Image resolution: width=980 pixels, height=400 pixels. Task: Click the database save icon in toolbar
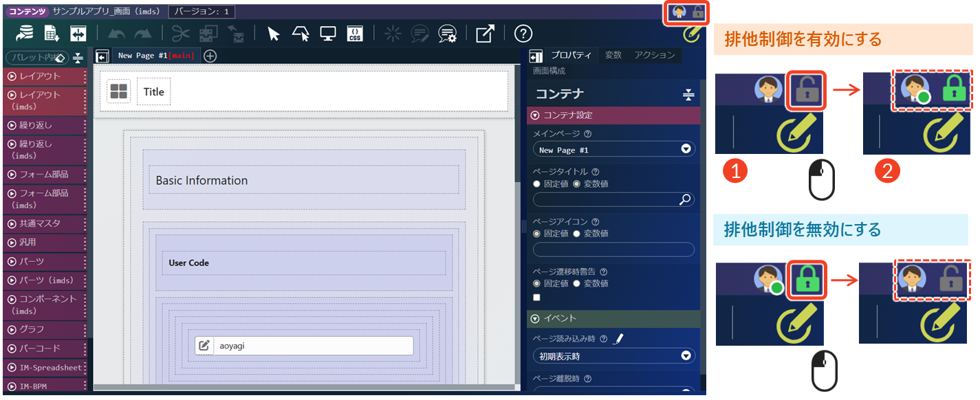click(25, 34)
